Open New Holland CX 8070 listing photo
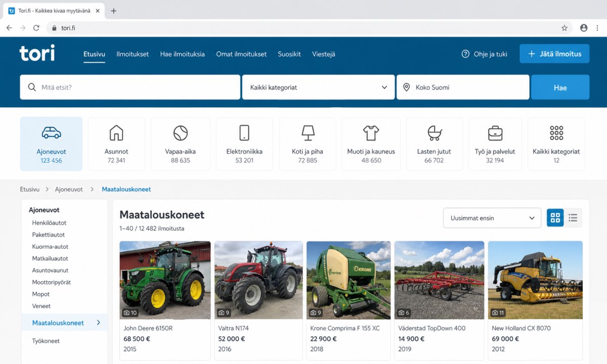Viewport: 607px width, 364px height. (535, 280)
